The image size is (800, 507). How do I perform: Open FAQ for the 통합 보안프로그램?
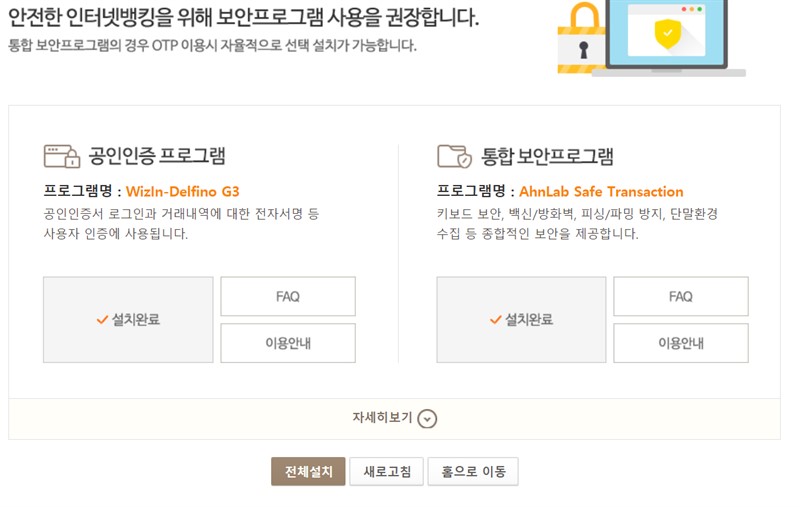pyautogui.click(x=681, y=296)
